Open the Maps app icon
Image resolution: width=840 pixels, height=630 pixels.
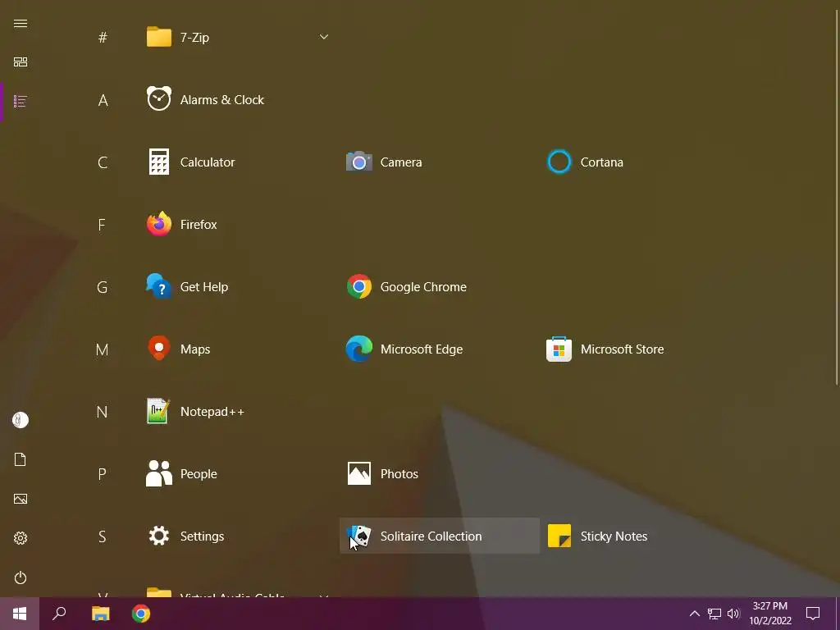point(159,348)
